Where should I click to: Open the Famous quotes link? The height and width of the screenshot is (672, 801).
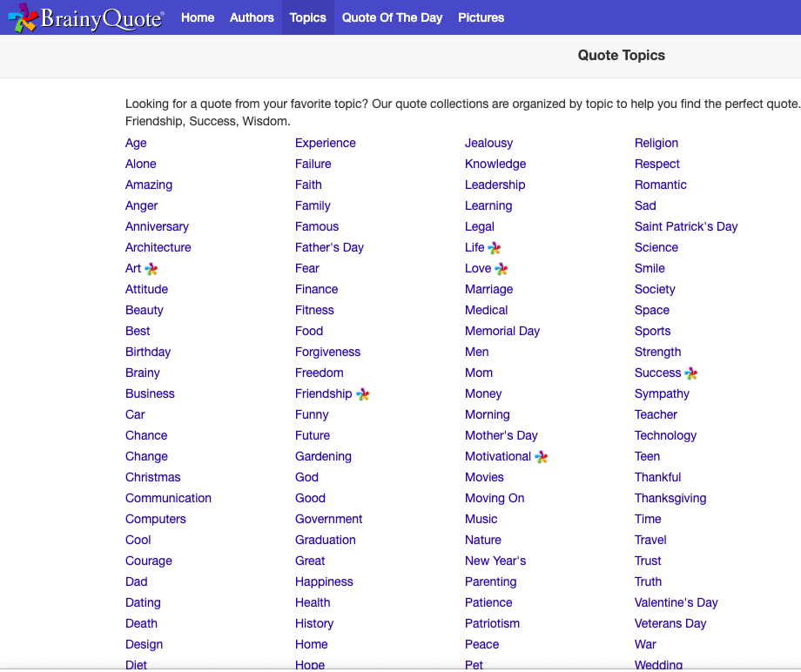pyautogui.click(x=317, y=226)
